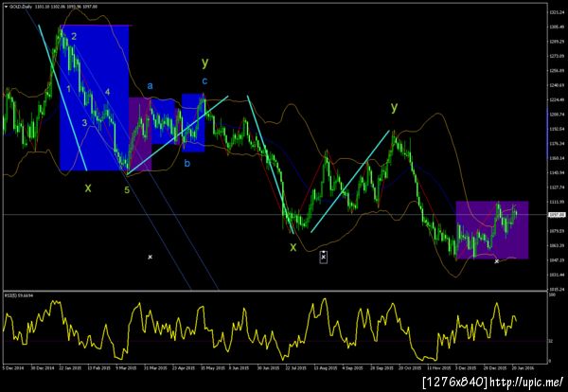Click the RSI indicator label in the lower pane
The height and width of the screenshot is (392, 568).
(x=19, y=295)
